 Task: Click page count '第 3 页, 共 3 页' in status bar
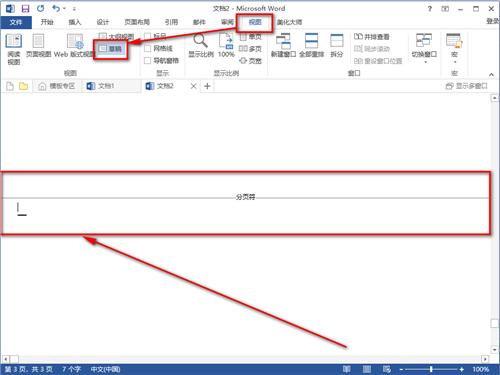pos(28,369)
